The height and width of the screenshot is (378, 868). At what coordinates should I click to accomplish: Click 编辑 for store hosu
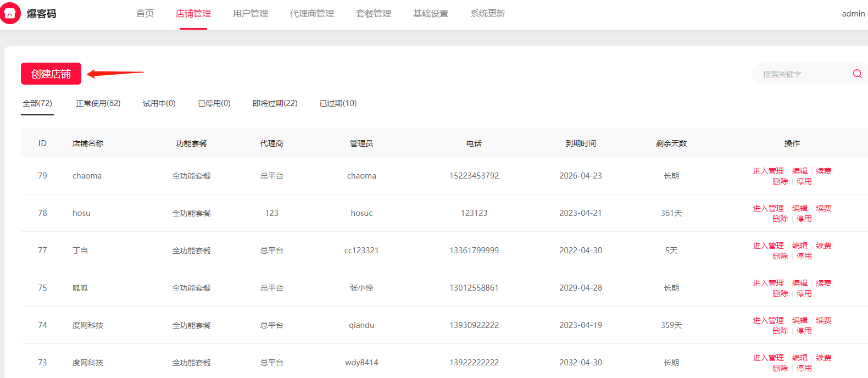799,208
